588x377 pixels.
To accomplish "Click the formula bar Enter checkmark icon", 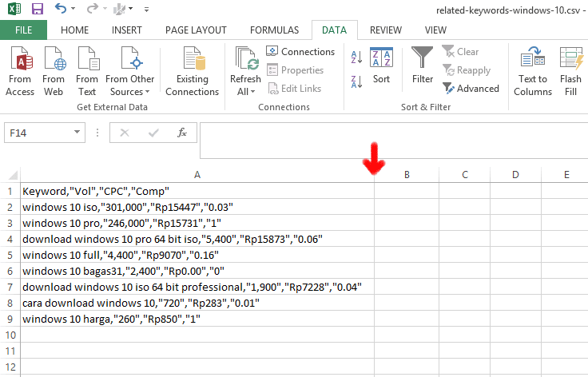I will [153, 133].
